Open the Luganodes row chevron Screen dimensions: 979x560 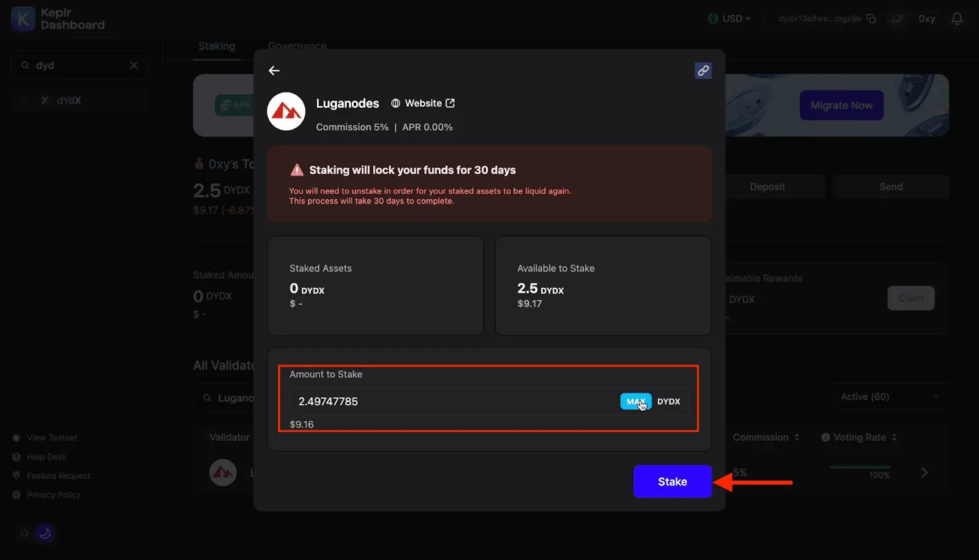[x=924, y=473]
